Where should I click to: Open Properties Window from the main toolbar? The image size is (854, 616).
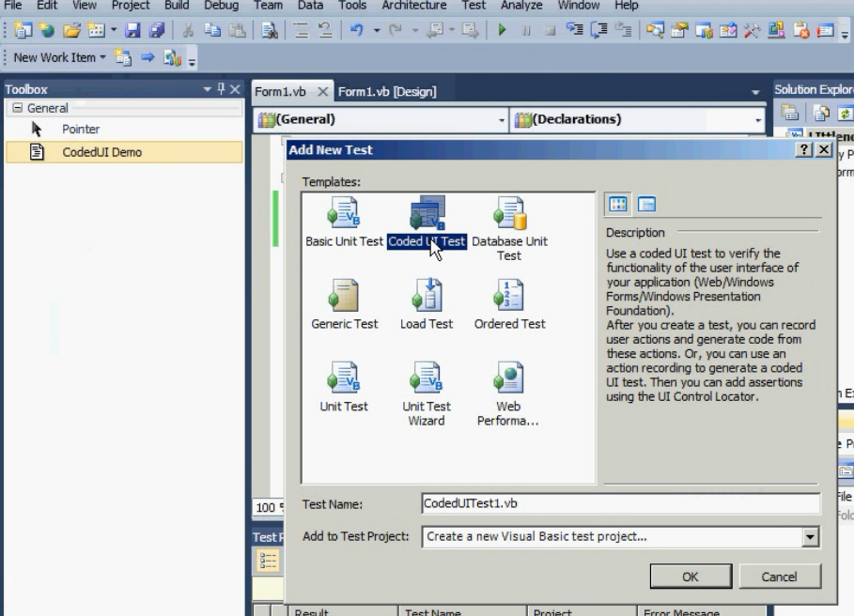click(x=679, y=30)
